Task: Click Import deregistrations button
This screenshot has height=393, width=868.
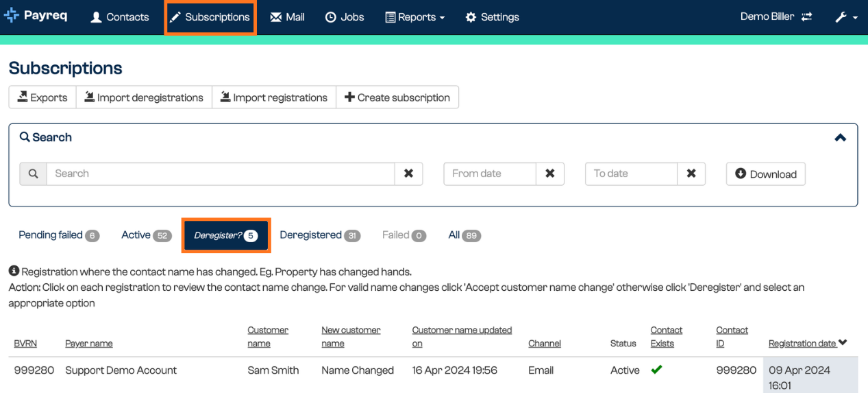Action: [x=144, y=97]
